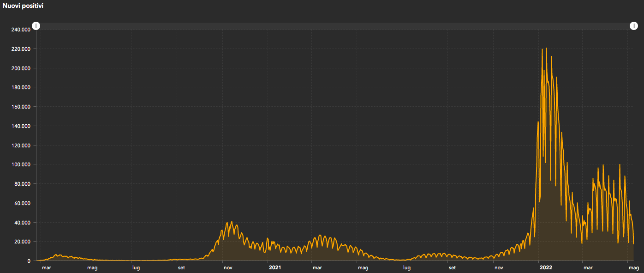
Task: Click the 160.000 y-axis value label
Action: click(21, 107)
